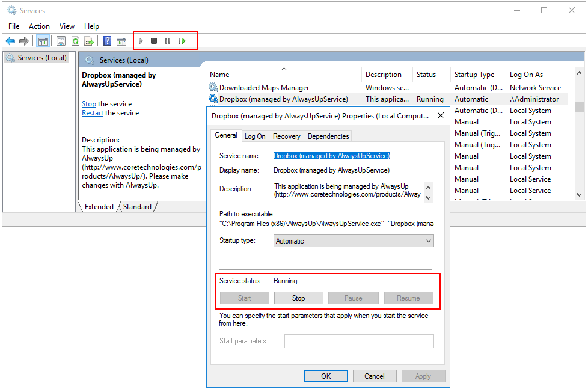
Task: Switch to the Log On tab
Action: click(x=255, y=136)
